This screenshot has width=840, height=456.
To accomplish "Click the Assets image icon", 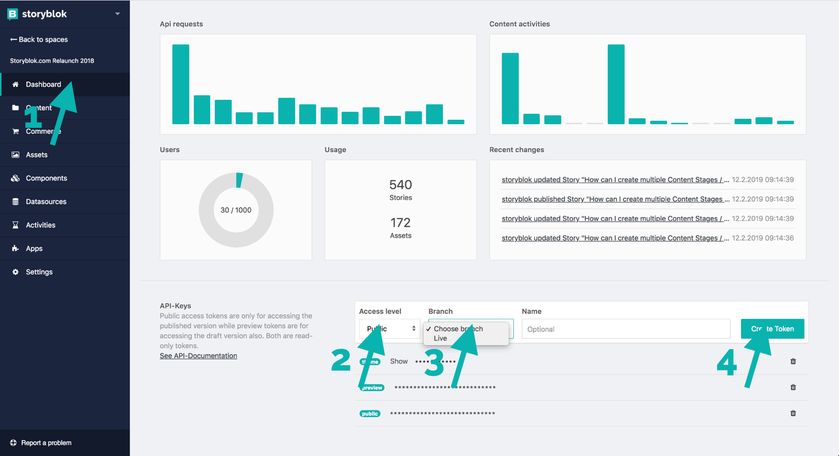I will (x=15, y=155).
